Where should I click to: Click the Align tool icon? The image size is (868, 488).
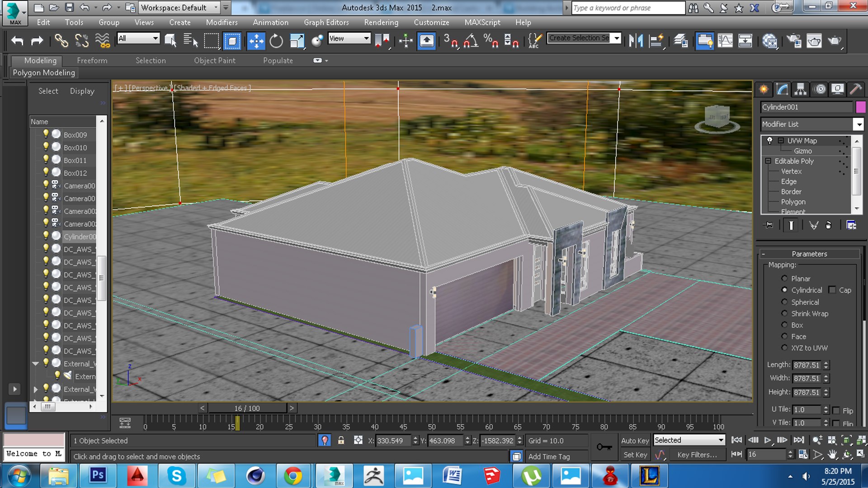coord(656,41)
